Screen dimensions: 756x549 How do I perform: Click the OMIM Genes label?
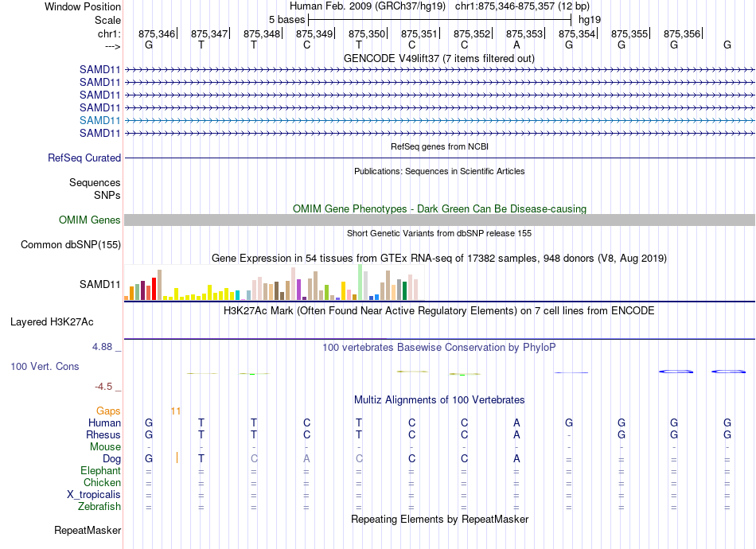point(89,220)
